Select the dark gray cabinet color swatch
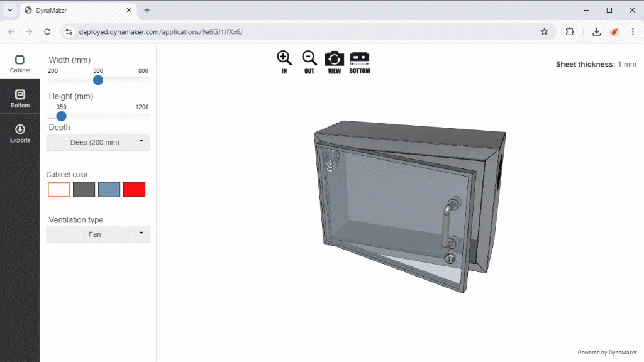Image resolution: width=644 pixels, height=362 pixels. click(84, 190)
